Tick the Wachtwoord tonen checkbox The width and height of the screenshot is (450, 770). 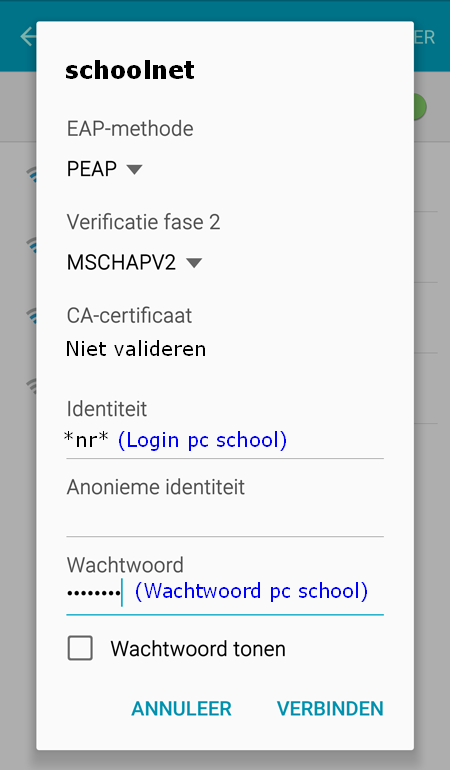point(80,648)
